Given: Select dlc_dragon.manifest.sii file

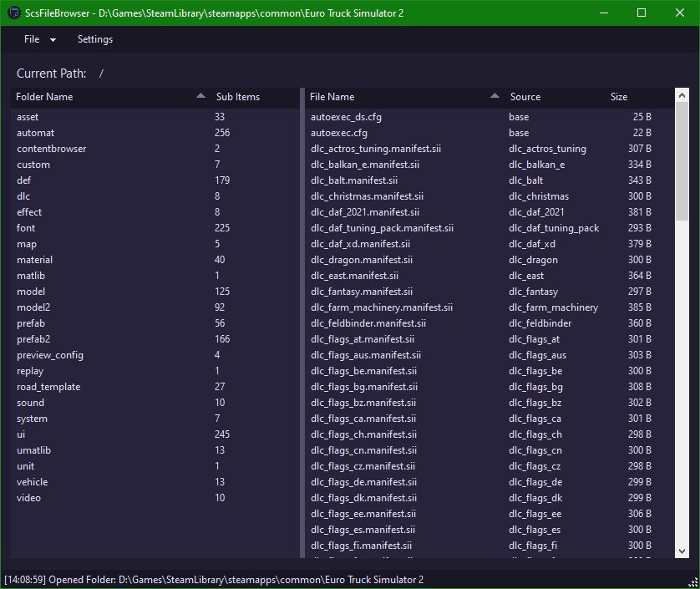Looking at the screenshot, I should (490, 260).
